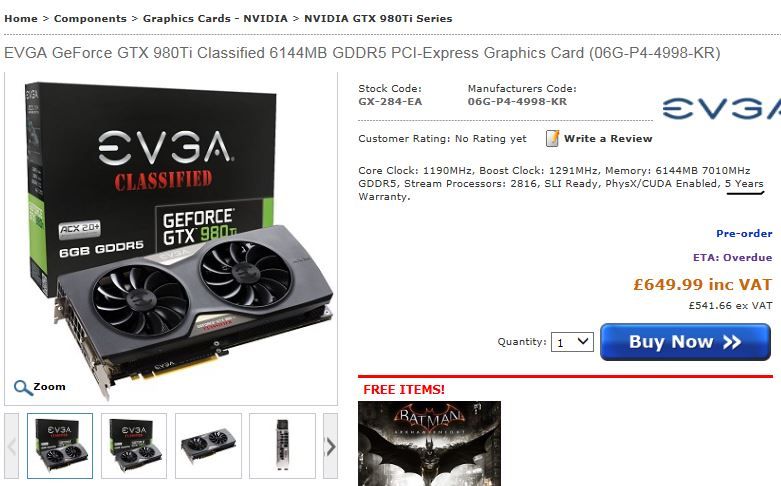Select thumbnail showing card bracket side view

tap(282, 446)
